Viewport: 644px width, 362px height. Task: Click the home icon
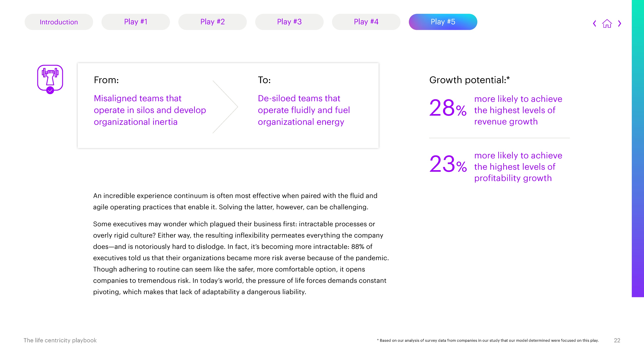[x=607, y=24]
